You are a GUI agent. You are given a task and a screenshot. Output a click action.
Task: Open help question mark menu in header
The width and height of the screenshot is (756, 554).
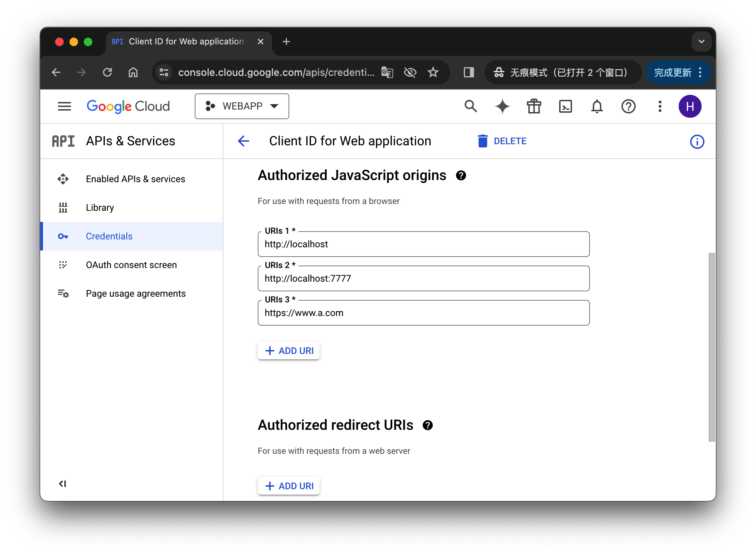[628, 106]
